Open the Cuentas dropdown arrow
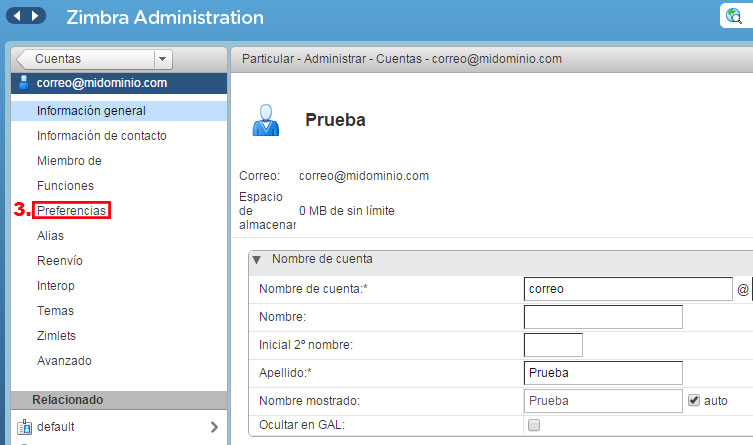Viewport: 753px width, 445px height. (163, 59)
